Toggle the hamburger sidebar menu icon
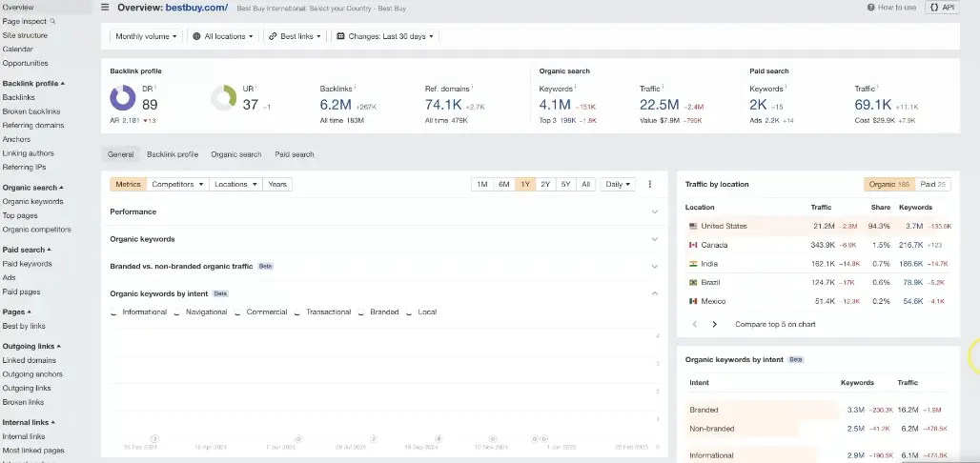This screenshot has width=980, height=463. pos(105,8)
